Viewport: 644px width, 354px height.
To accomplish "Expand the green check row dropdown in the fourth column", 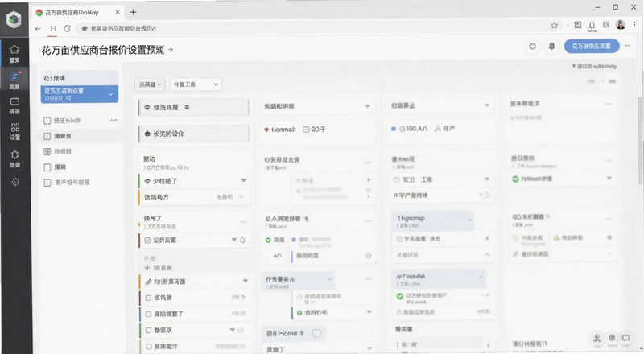I will [609, 179].
